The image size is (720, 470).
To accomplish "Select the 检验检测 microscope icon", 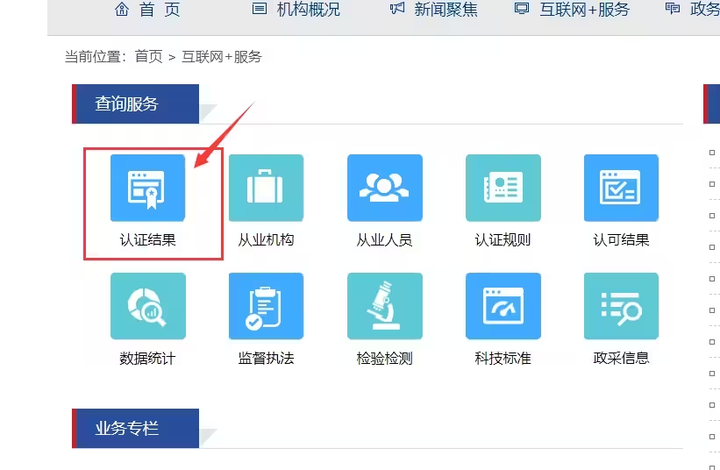I will tap(384, 306).
